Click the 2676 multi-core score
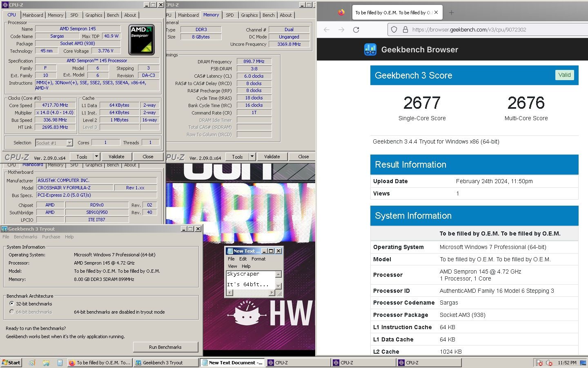The width and height of the screenshot is (588, 368). (x=526, y=103)
